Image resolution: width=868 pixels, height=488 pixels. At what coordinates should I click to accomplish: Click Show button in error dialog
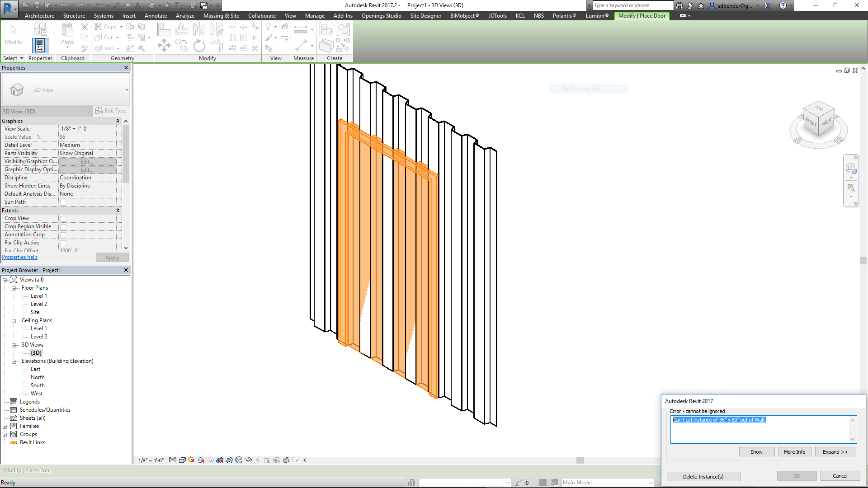tap(756, 452)
